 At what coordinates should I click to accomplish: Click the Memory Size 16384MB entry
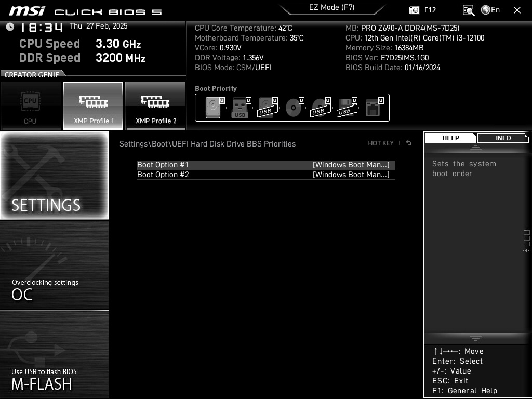tap(384, 48)
